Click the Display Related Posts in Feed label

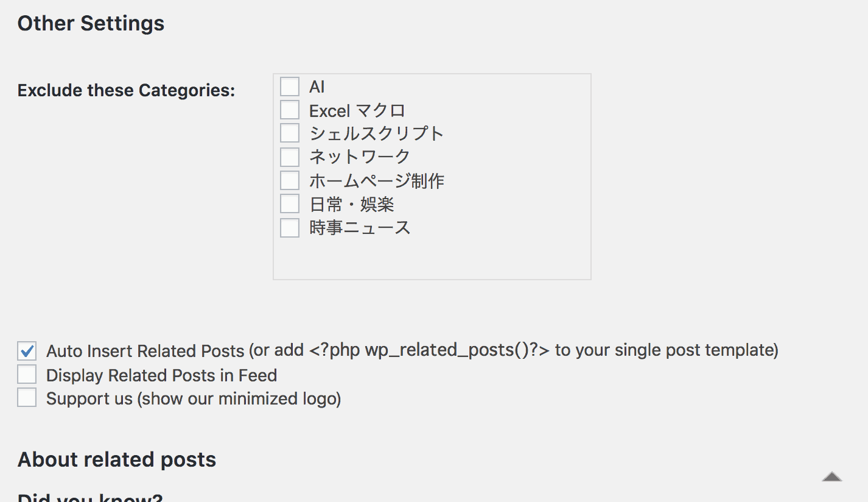pyautogui.click(x=161, y=375)
